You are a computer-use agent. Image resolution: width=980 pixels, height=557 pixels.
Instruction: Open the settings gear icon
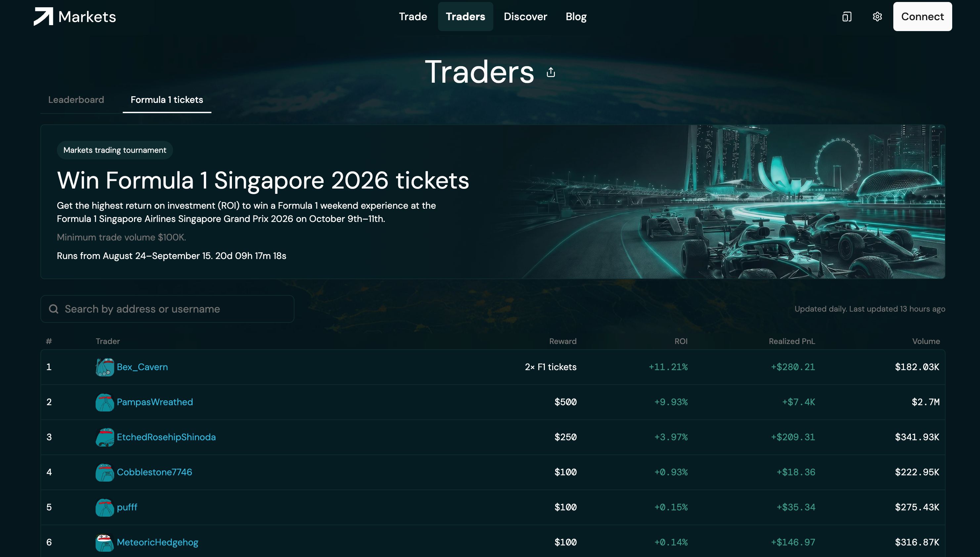(877, 17)
